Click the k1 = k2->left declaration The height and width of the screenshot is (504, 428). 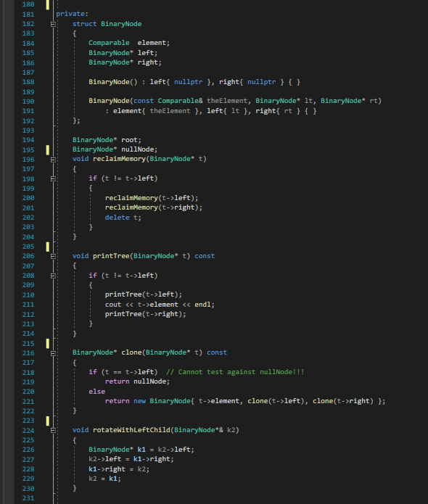tap(141, 450)
